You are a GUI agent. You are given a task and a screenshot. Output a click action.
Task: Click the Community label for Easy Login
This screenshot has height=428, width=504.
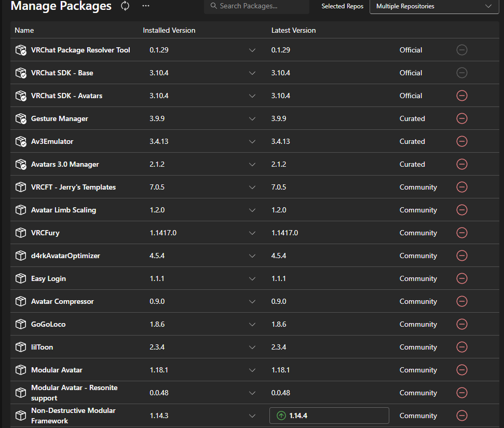pos(418,278)
